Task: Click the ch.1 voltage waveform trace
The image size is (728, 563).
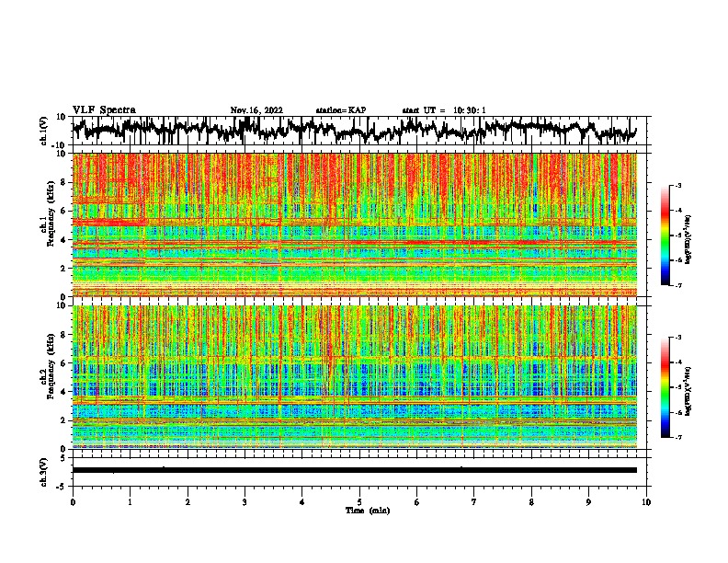Action: [354, 130]
